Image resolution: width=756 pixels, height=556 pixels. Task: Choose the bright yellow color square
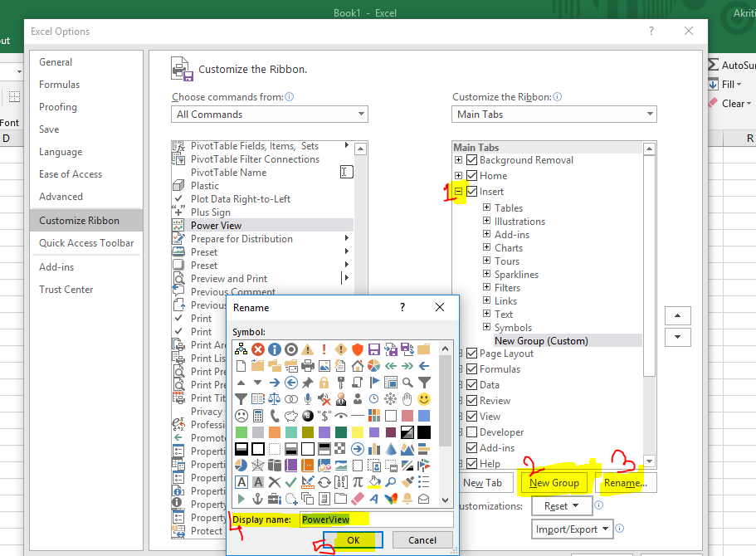click(358, 432)
